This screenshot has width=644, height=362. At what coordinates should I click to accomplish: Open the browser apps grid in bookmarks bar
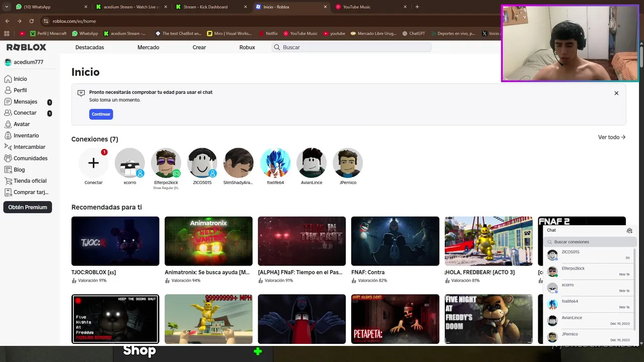point(7,34)
